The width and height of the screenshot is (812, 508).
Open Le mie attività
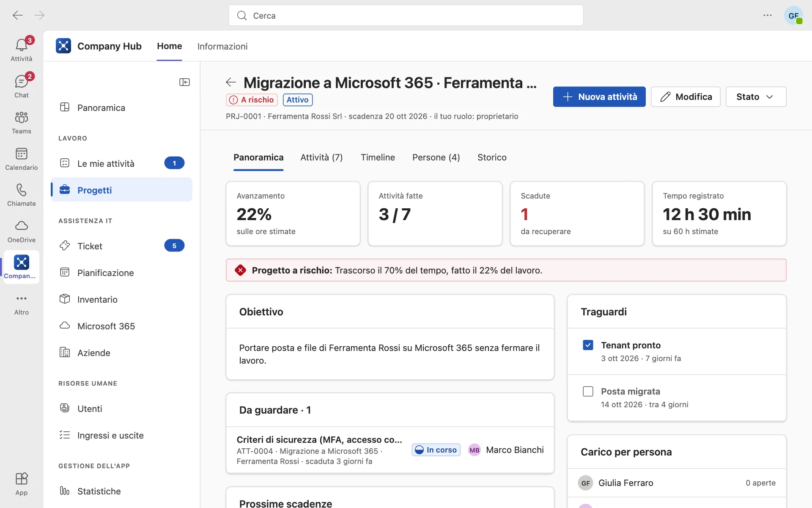tap(122, 163)
